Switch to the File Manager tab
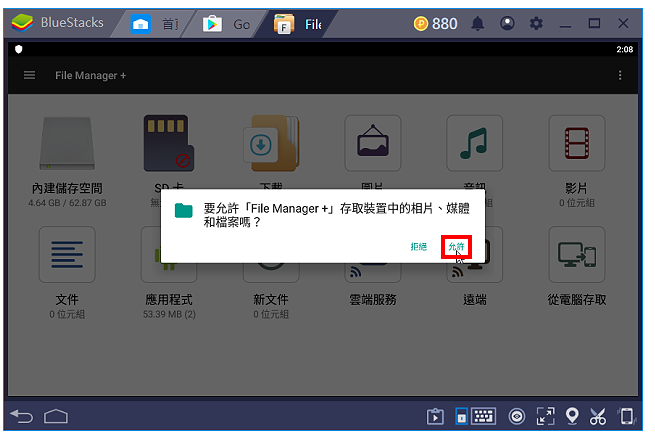 297,24
